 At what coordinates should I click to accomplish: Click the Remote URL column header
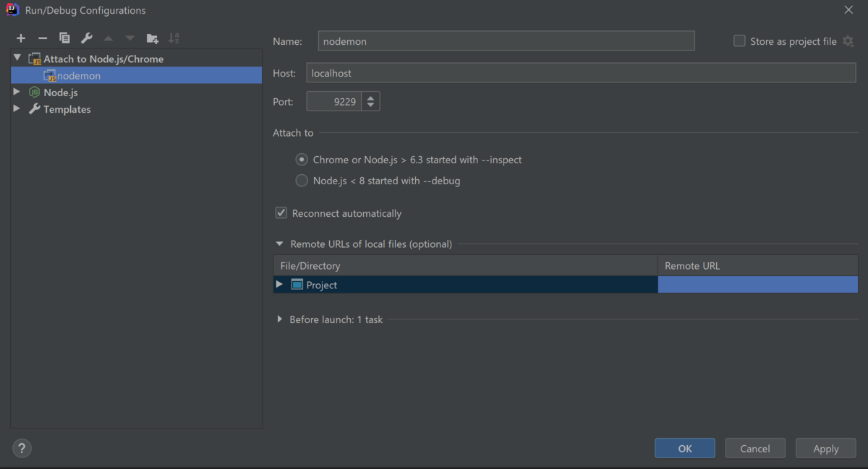758,266
